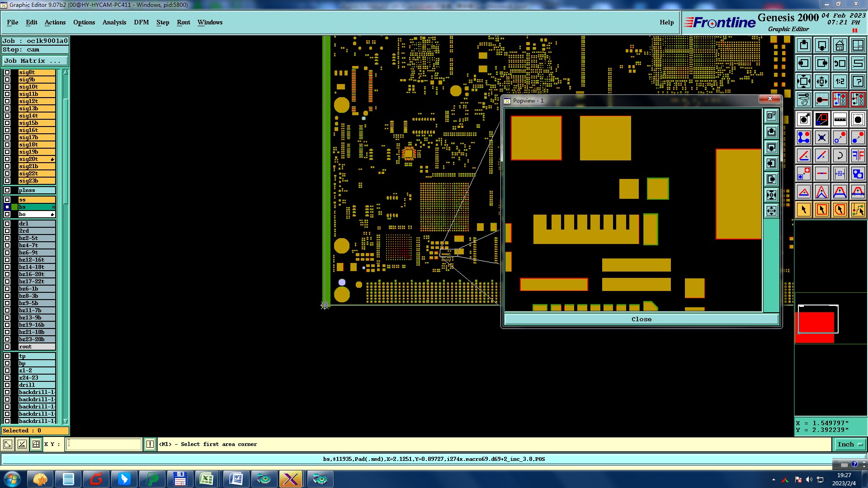
Task: Open the DFM menu
Action: 141,22
